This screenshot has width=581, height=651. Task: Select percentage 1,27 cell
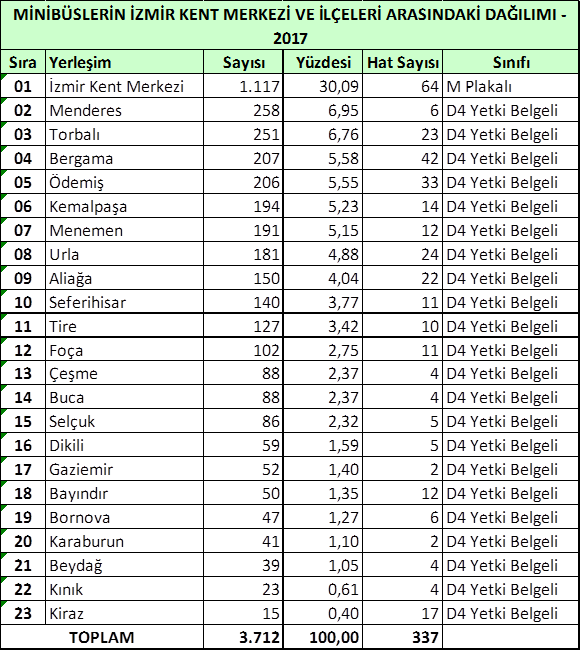(323, 517)
